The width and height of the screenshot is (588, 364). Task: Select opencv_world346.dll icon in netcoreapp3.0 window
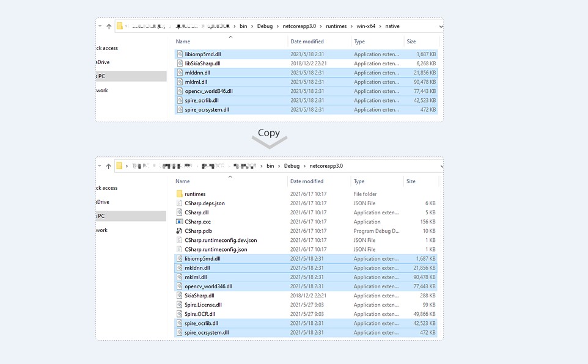pos(180,286)
